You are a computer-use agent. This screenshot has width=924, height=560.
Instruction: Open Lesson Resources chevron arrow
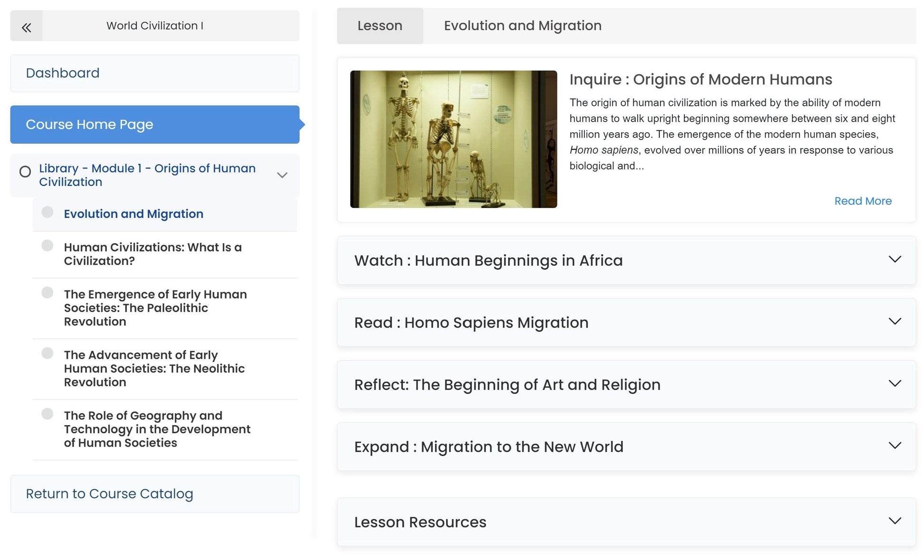click(895, 521)
